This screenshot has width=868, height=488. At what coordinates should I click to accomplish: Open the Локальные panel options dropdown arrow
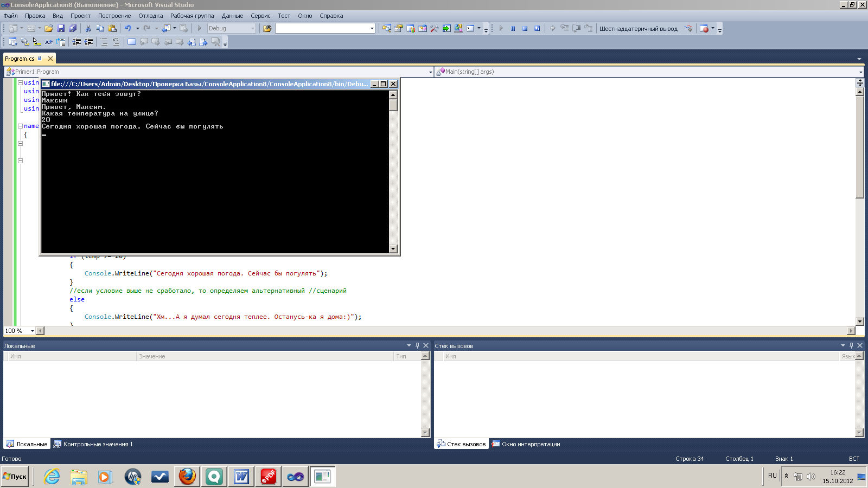click(409, 345)
